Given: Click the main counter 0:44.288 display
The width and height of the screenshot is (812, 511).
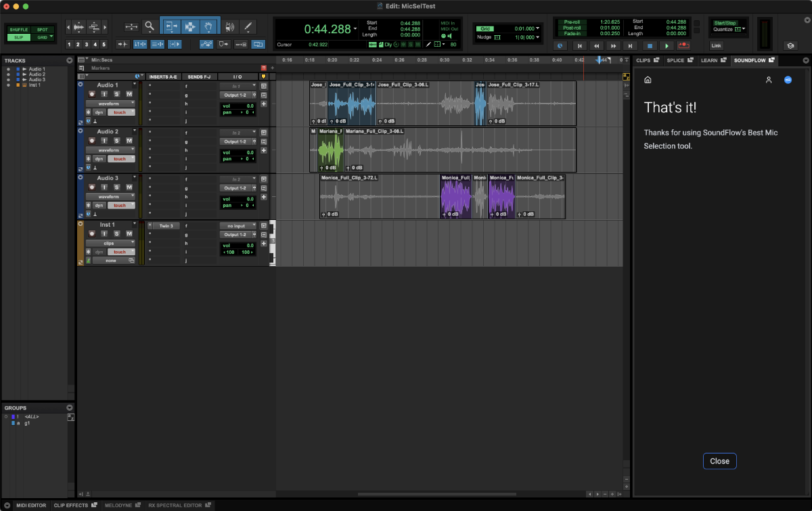Looking at the screenshot, I should 328,29.
